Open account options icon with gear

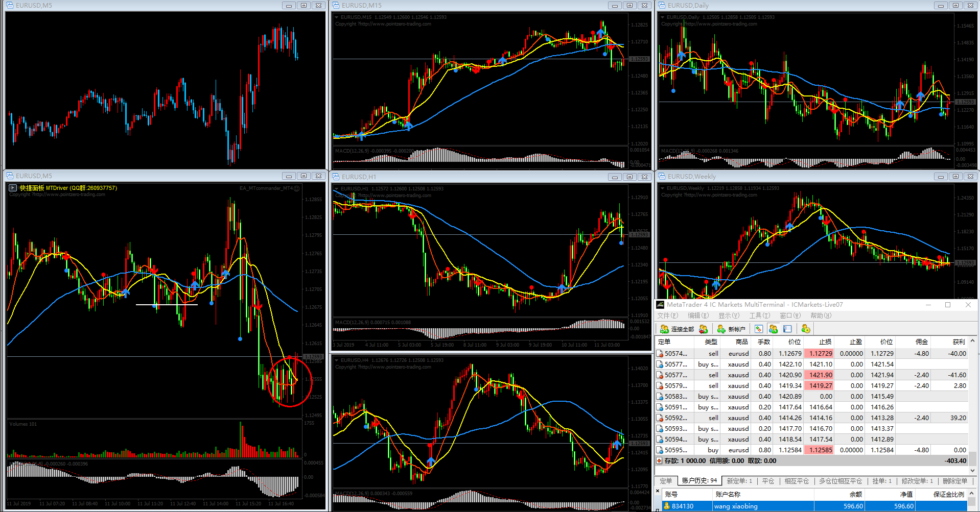806,329
